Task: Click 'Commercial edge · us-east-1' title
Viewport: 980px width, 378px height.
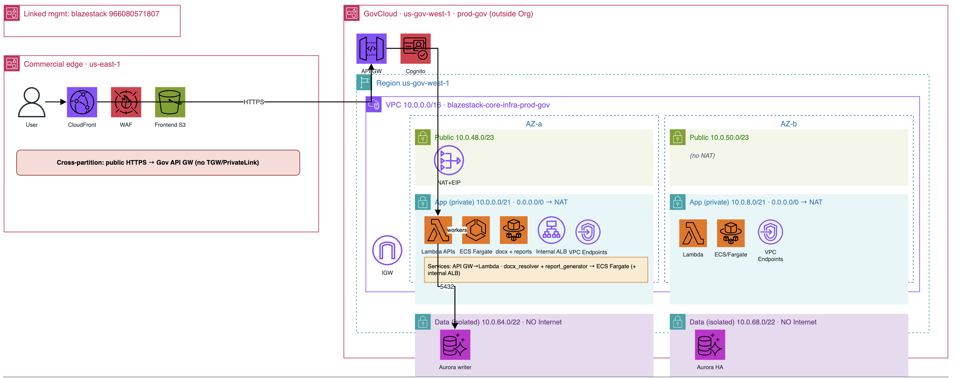Action: coord(72,64)
